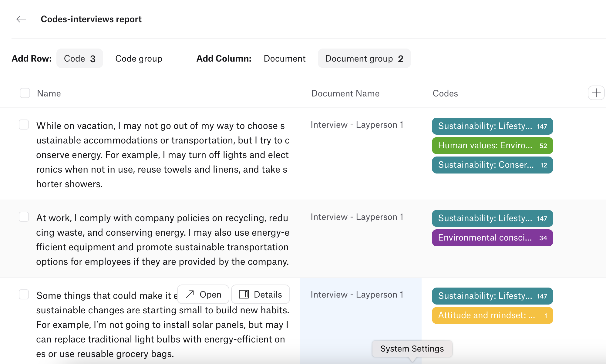Click the plus icon to add column

click(x=596, y=93)
